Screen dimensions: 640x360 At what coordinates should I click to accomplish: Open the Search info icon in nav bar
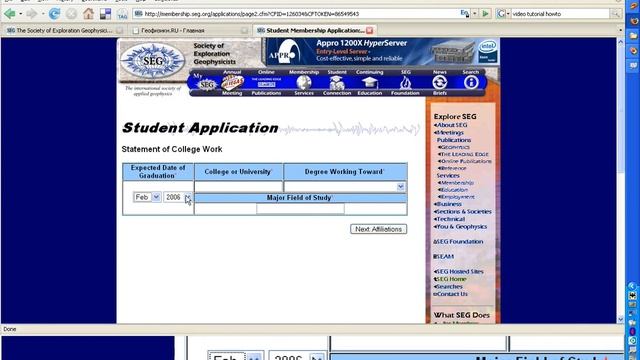(471, 82)
